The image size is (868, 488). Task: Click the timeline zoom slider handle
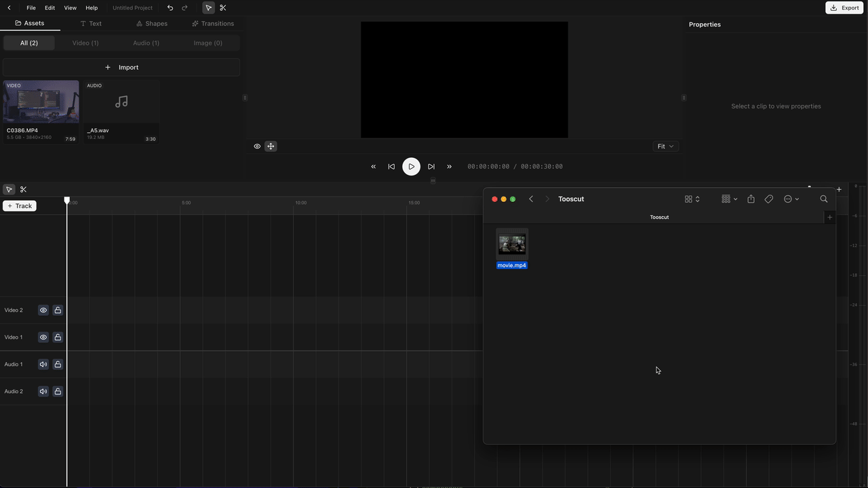(x=809, y=186)
